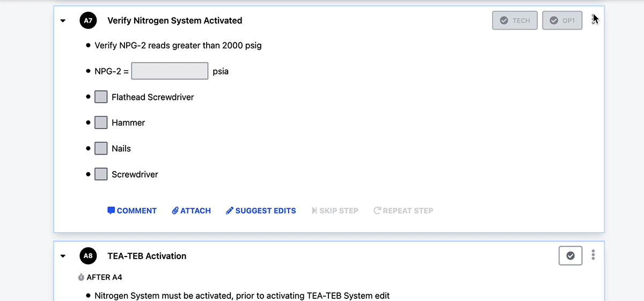The width and height of the screenshot is (644, 301).
Task: Open Suggest Edits for step A7
Action: (x=261, y=211)
